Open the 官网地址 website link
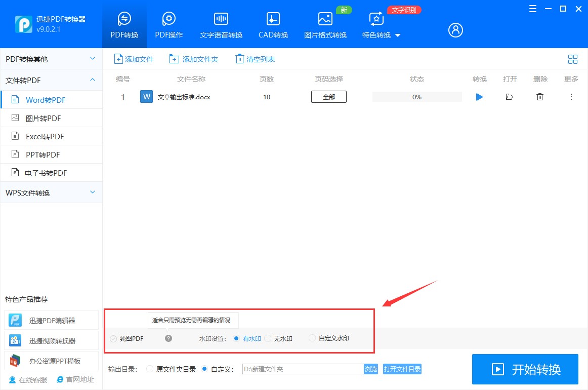The width and height of the screenshot is (588, 390). click(x=75, y=379)
